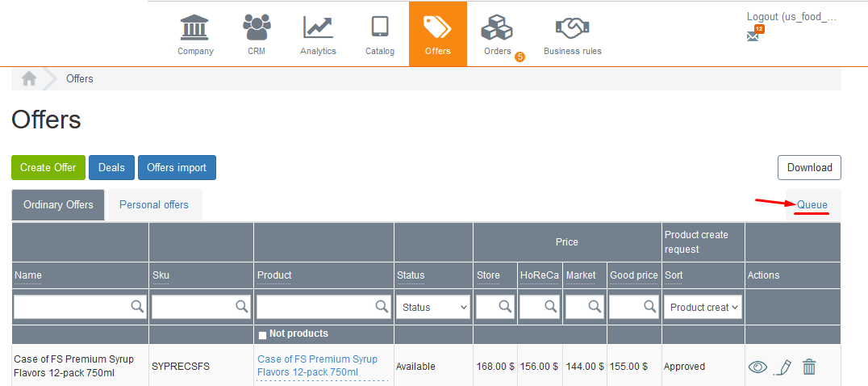Image resolution: width=868 pixels, height=386 pixels.
Task: Go to Analytics chart icon
Action: pos(318,27)
